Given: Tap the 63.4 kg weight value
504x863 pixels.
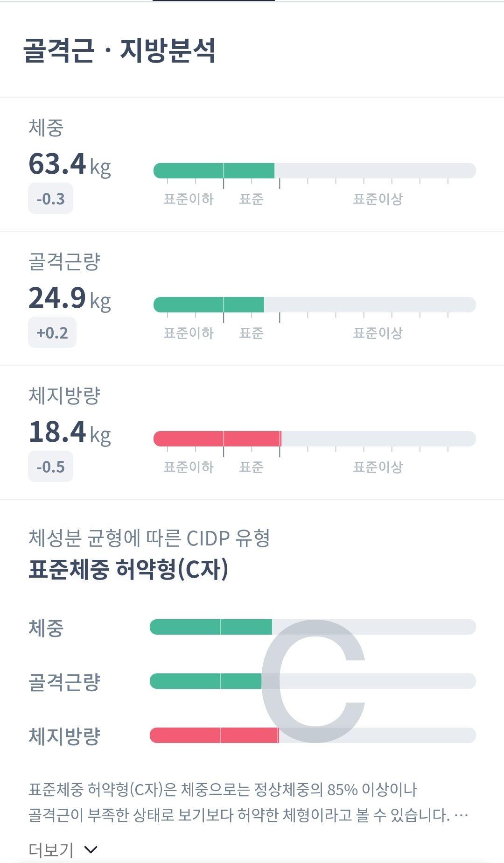Looking at the screenshot, I should coord(70,164).
